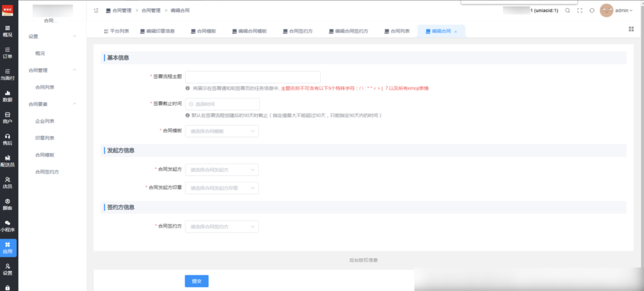Screen dimensions: 644x291
Task: Click the blue 提交 submit button
Action: pos(196,282)
